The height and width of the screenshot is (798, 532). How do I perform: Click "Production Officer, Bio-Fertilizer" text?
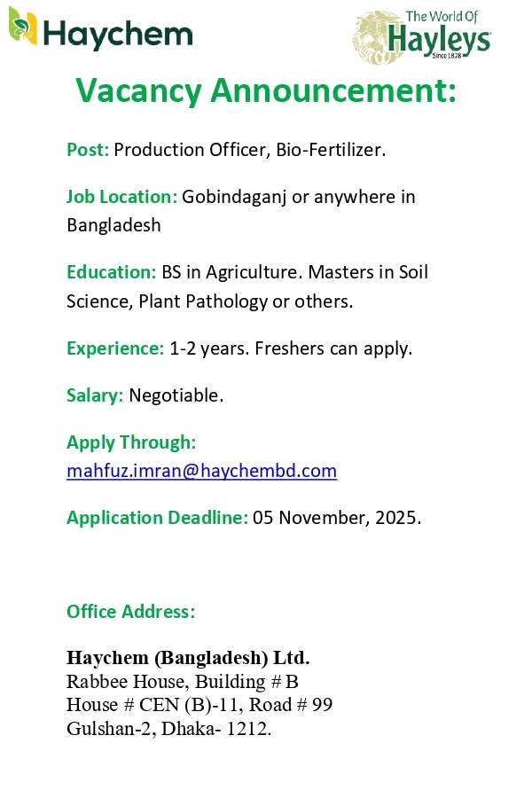249,150
